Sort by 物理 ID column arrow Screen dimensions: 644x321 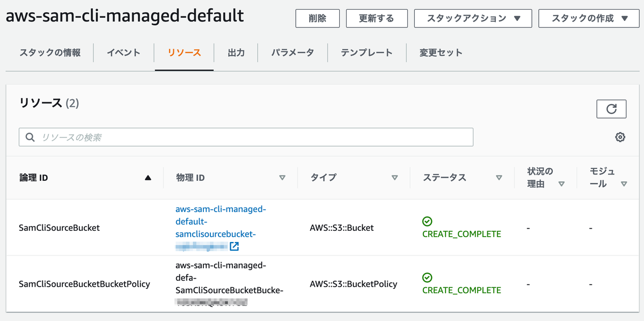point(282,178)
